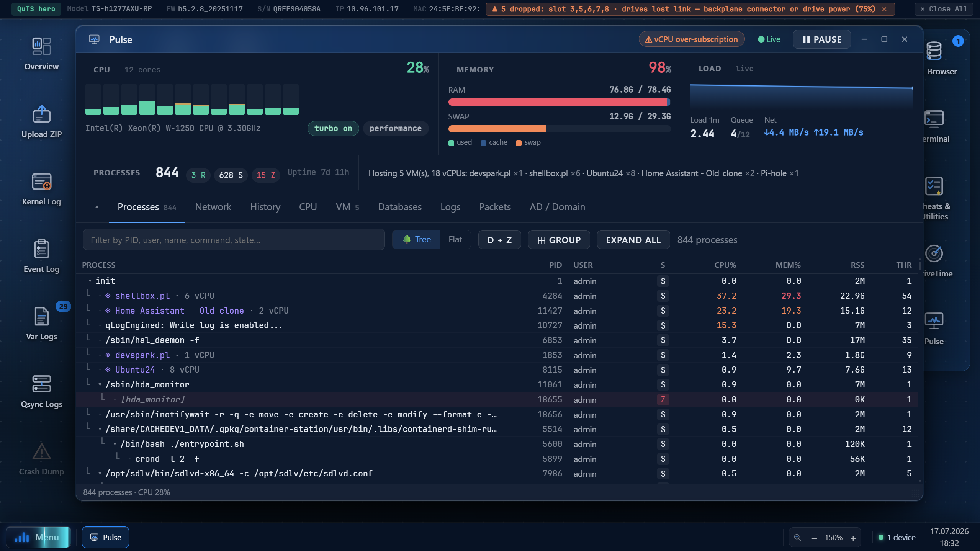This screenshot has height=551, width=980.
Task: Click the EXPAND ALL button
Action: coord(633,240)
